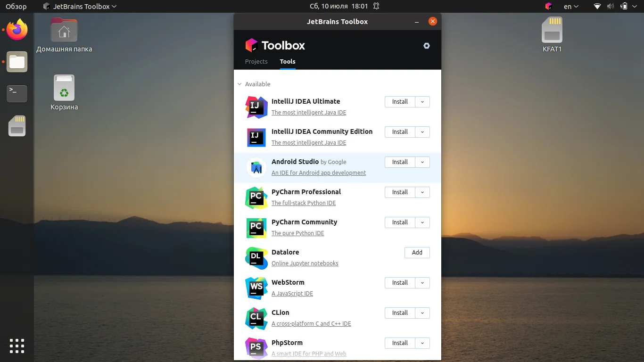644x362 pixels.
Task: Open 'A JavaScript IDE' link
Action: [292, 294]
